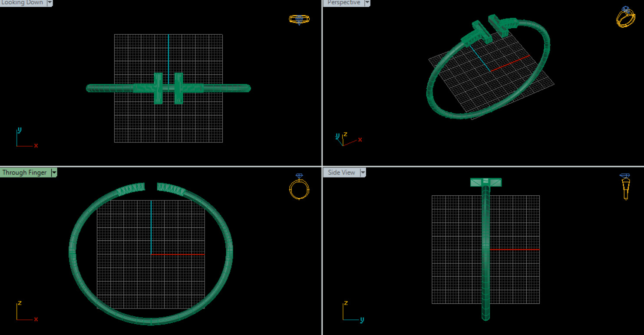
Task: Click the XY axis indicator in Looking Down
Action: point(26,138)
